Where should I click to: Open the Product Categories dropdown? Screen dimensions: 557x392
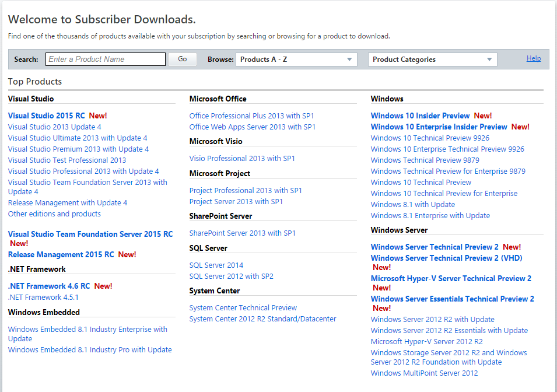click(432, 60)
